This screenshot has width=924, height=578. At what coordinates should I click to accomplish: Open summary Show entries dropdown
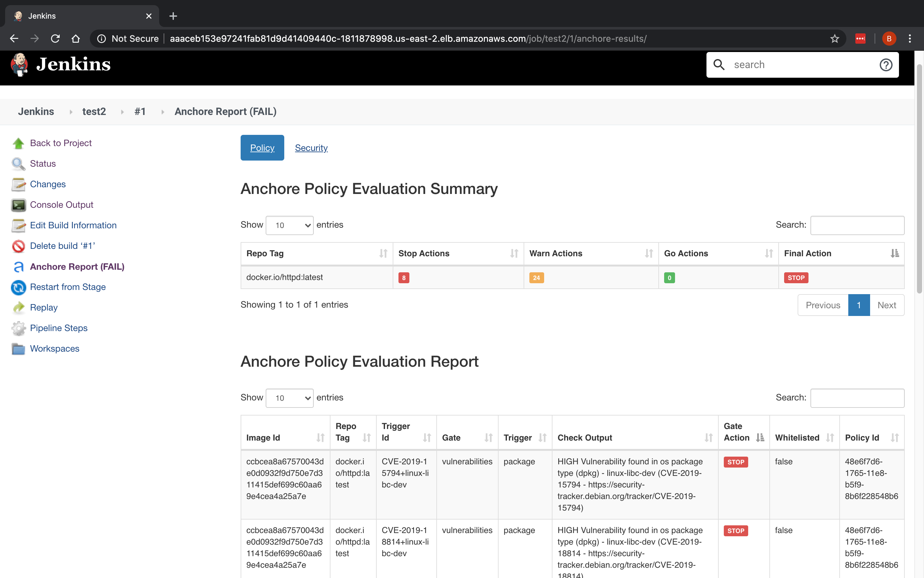289,225
